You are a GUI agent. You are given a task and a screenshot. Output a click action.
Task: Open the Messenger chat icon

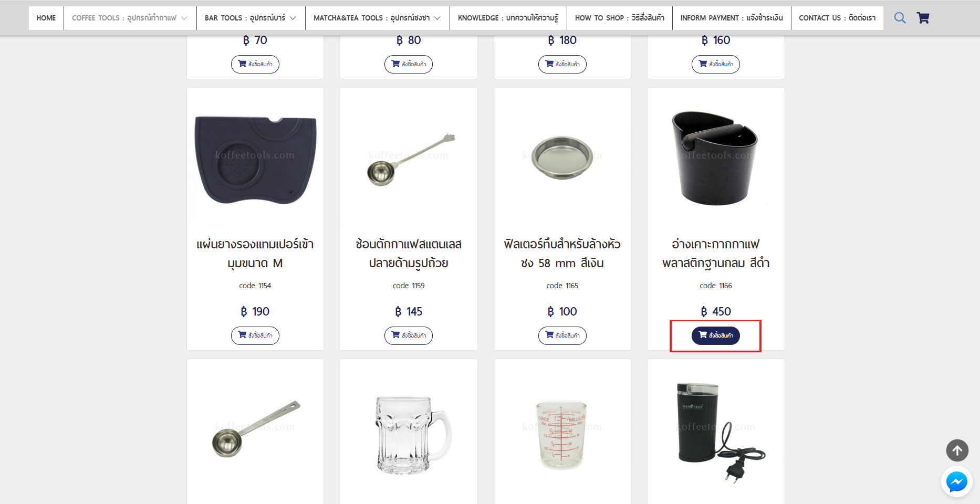pos(957,481)
